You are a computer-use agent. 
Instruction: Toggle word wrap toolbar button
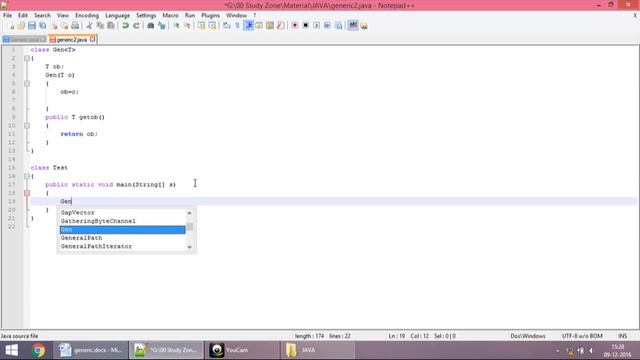tap(227, 26)
